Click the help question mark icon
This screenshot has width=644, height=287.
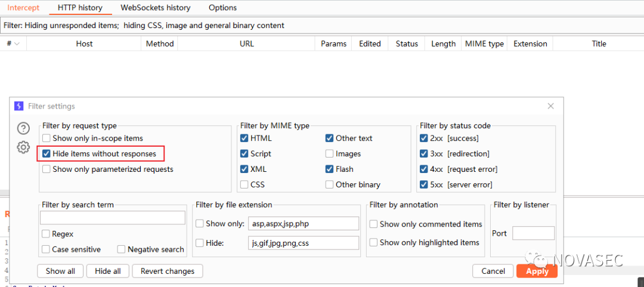(23, 128)
